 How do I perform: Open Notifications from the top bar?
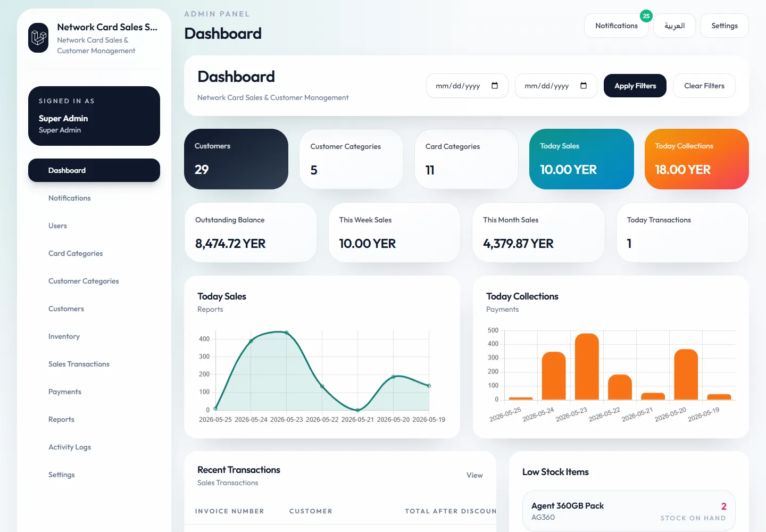tap(616, 26)
